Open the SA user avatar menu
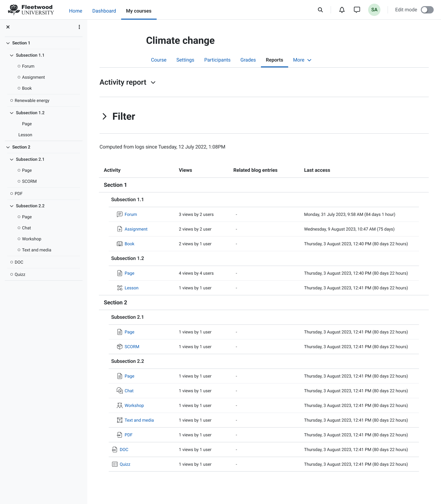The width and height of the screenshot is (441, 504). tap(374, 10)
